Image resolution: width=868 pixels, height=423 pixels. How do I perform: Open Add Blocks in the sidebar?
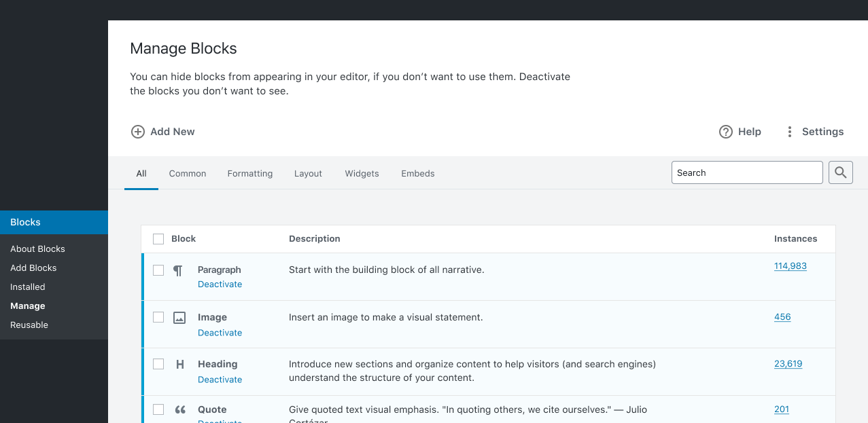pos(33,268)
